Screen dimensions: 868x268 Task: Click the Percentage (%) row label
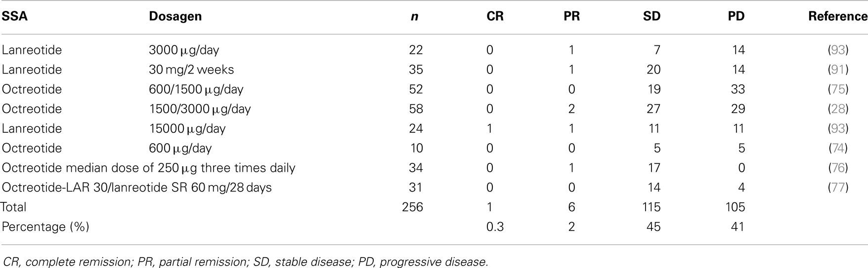(46, 227)
